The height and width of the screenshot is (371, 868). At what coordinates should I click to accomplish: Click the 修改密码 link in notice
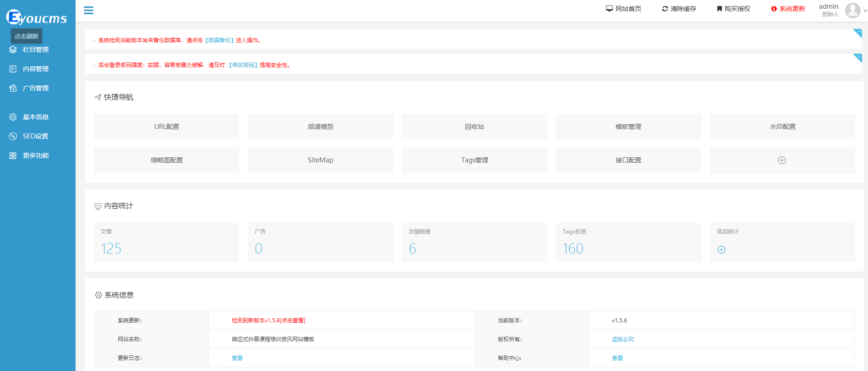pyautogui.click(x=243, y=65)
